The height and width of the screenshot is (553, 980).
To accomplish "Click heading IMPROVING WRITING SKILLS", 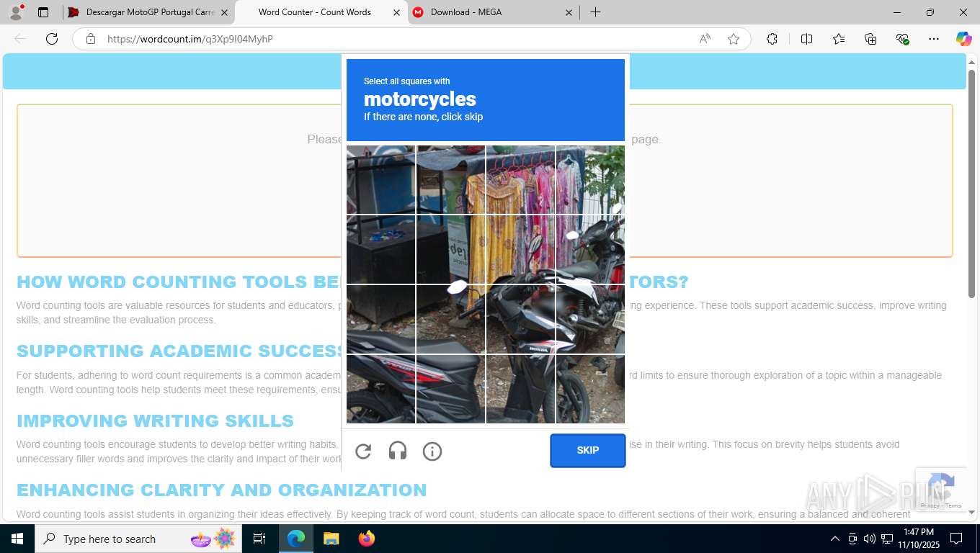I will pos(155,421).
